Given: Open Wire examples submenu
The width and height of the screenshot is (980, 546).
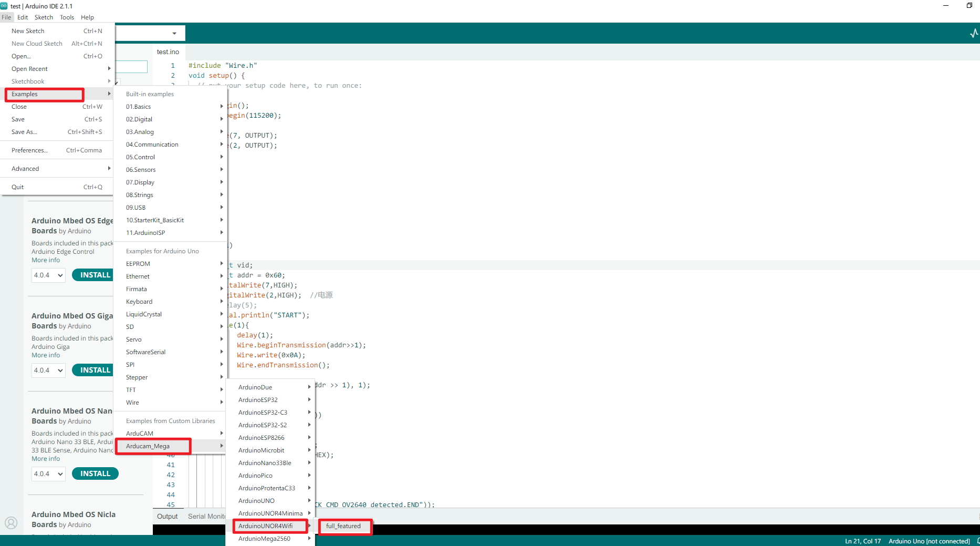Looking at the screenshot, I should click(171, 403).
